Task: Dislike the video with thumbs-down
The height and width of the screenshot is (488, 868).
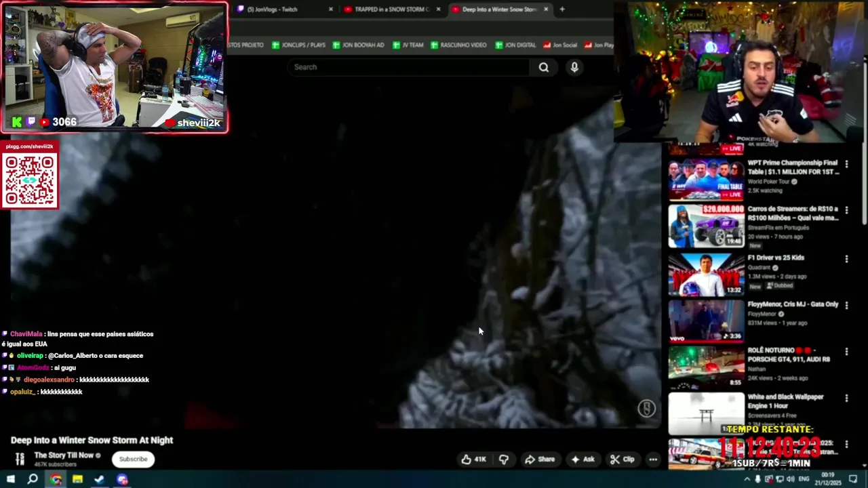Action: click(504, 459)
